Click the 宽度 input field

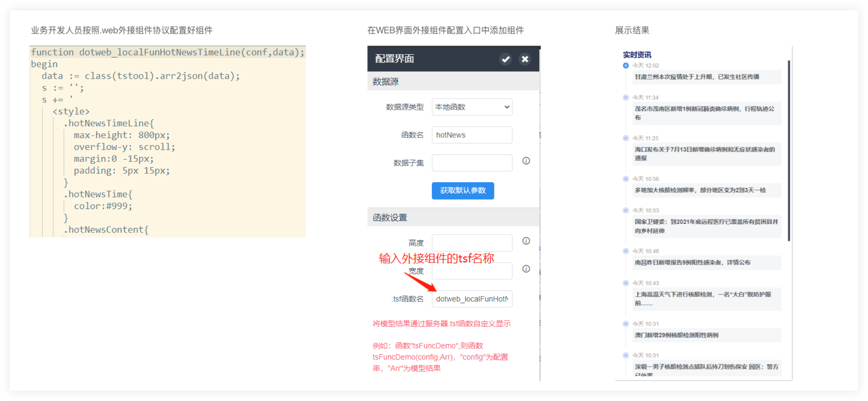click(x=472, y=271)
